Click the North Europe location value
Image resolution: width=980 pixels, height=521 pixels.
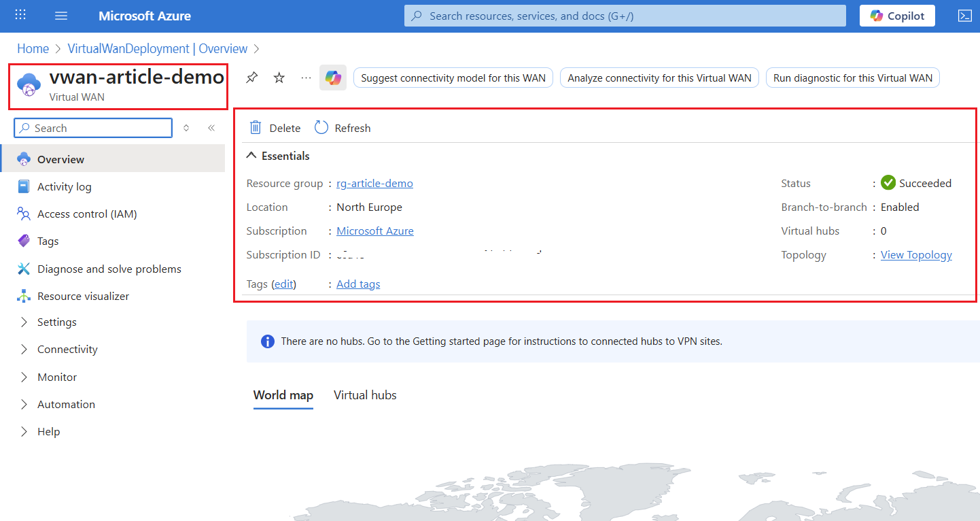369,207
